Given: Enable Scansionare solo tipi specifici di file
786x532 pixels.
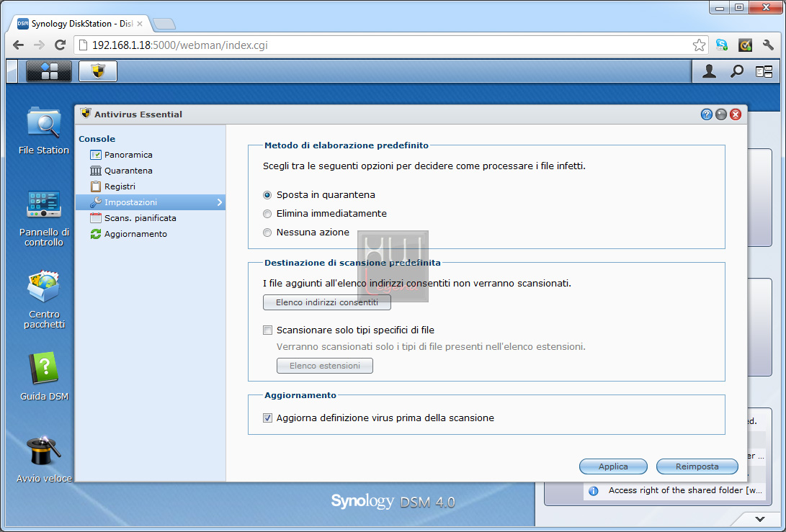Looking at the screenshot, I should point(268,330).
